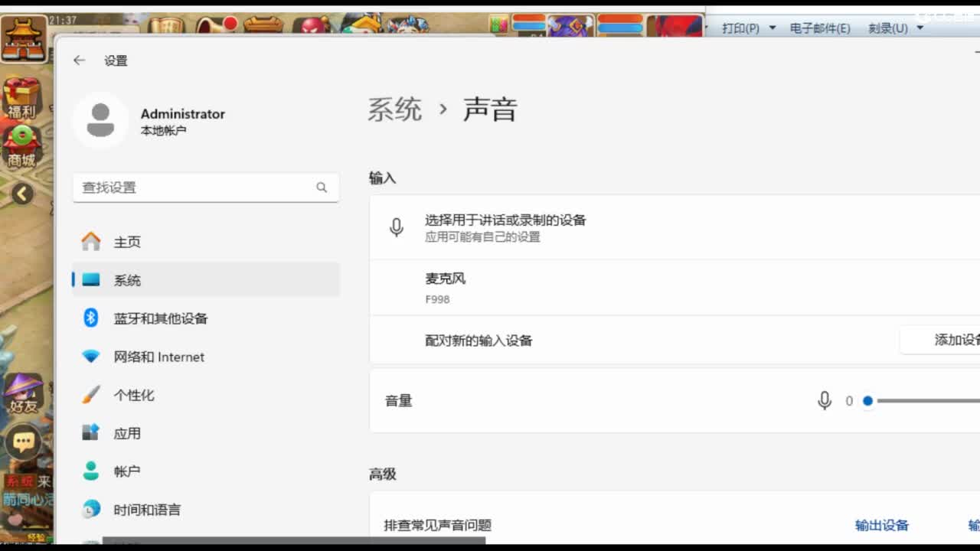Open the palace icon in the game
The height and width of the screenshot is (551, 980).
tap(24, 37)
